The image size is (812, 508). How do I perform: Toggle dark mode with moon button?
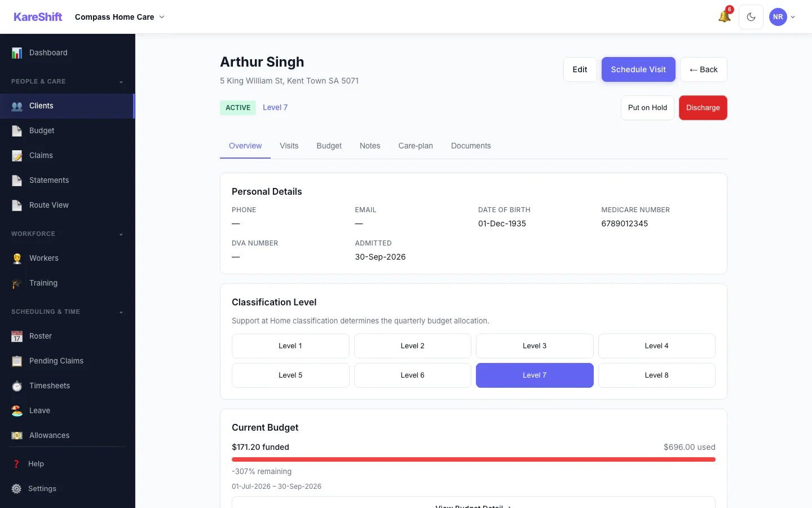pos(751,17)
